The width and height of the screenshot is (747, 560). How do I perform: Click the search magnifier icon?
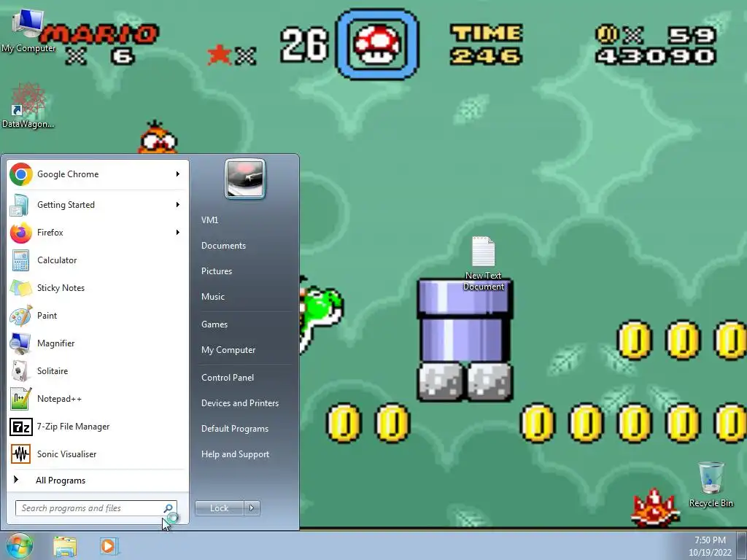(x=169, y=508)
